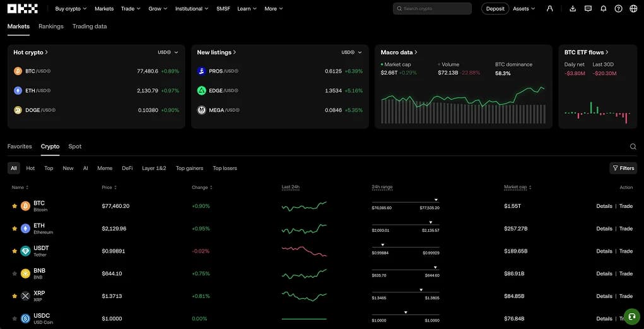
Task: Expand the More menu
Action: tap(274, 9)
